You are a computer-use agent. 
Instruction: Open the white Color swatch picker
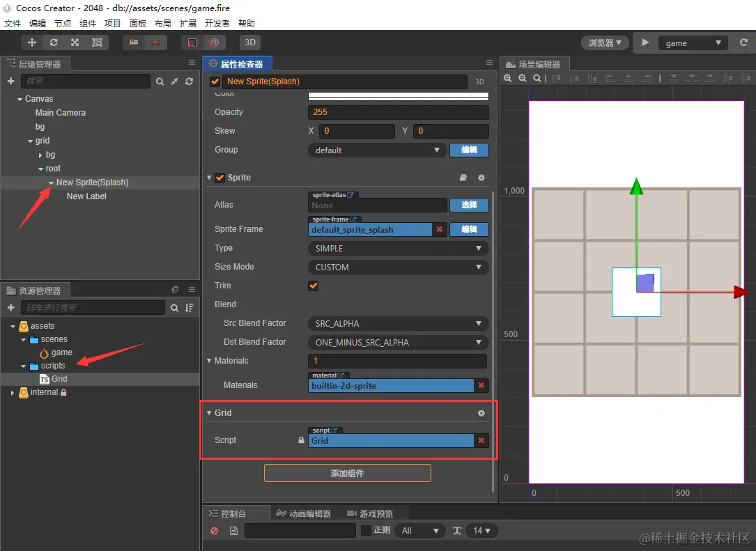click(x=399, y=96)
